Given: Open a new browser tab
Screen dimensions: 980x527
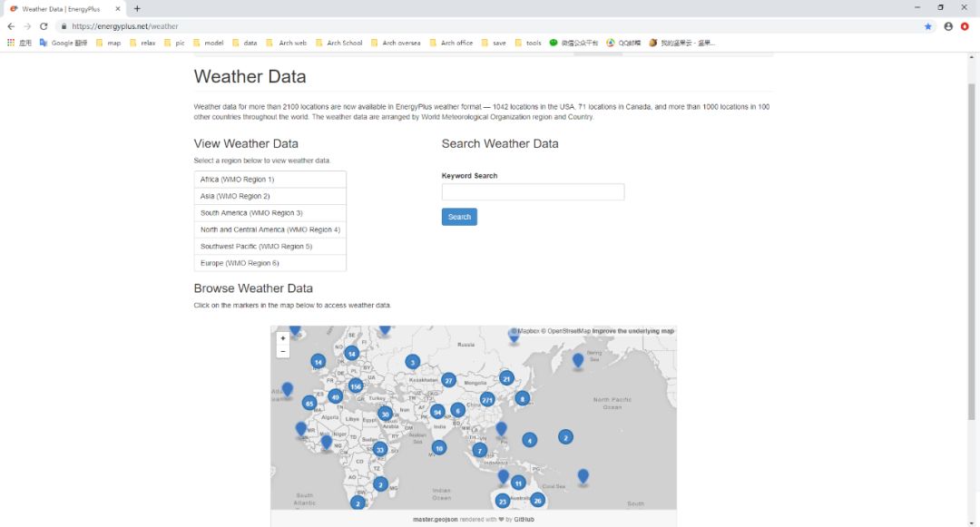Looking at the screenshot, I should [137, 9].
